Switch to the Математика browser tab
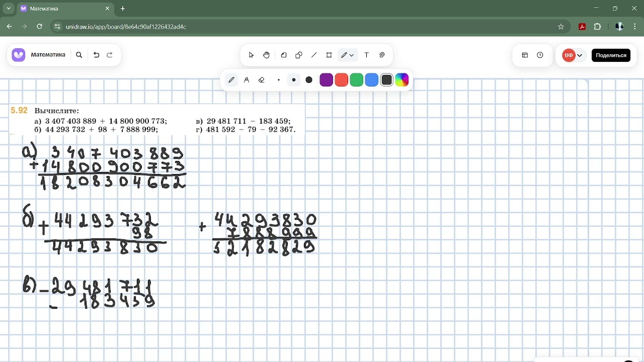 point(64,9)
